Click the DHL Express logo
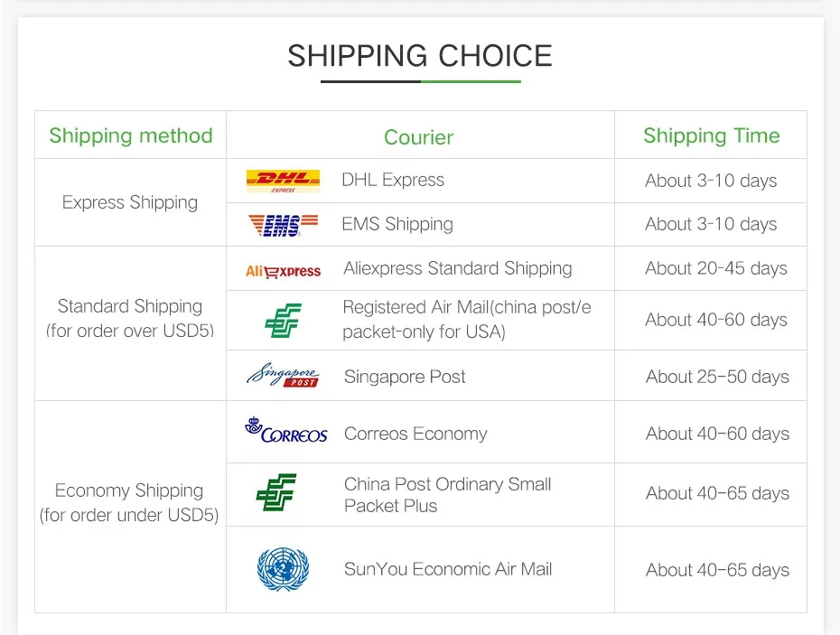 click(283, 182)
